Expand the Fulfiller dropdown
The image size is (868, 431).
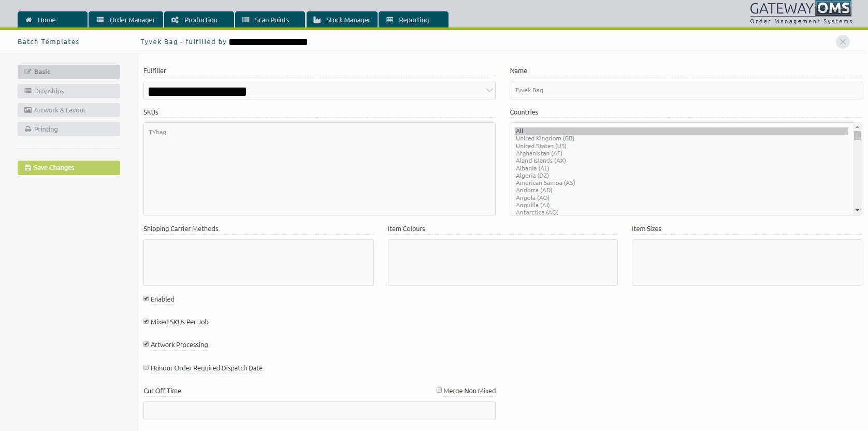pyautogui.click(x=488, y=91)
